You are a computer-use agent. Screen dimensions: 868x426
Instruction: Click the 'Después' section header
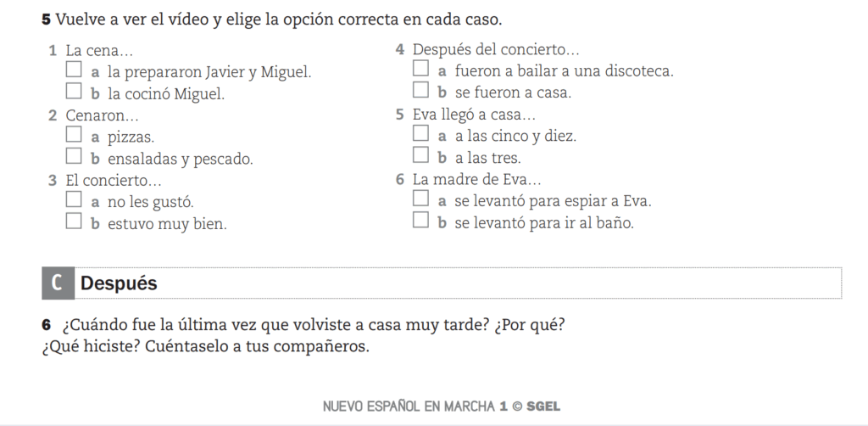point(119,283)
